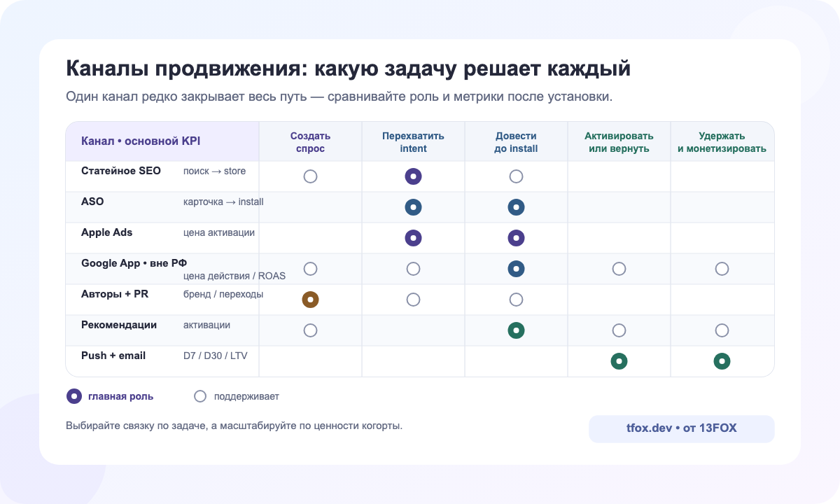Select the Apple Ads row label
This screenshot has width=840, height=504.
click(107, 232)
